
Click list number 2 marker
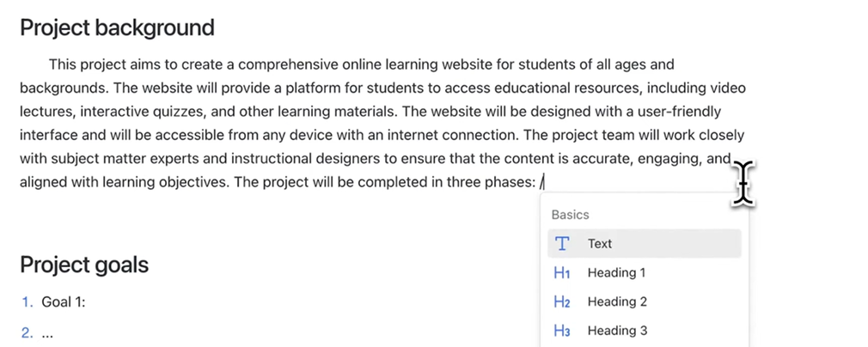(27, 333)
